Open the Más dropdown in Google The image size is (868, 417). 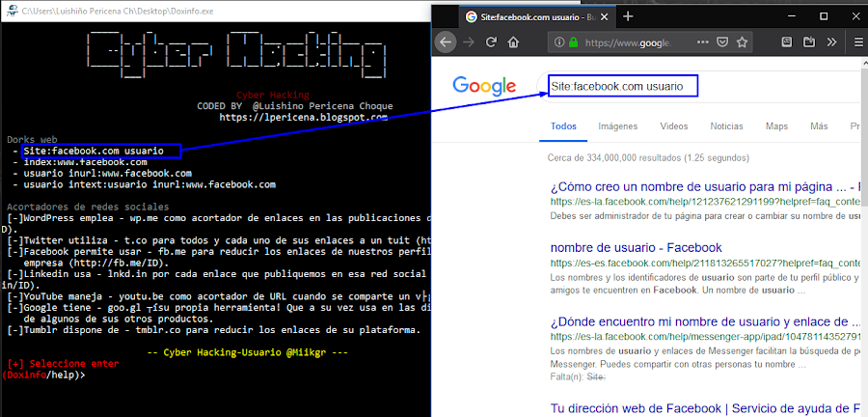pyautogui.click(x=819, y=126)
